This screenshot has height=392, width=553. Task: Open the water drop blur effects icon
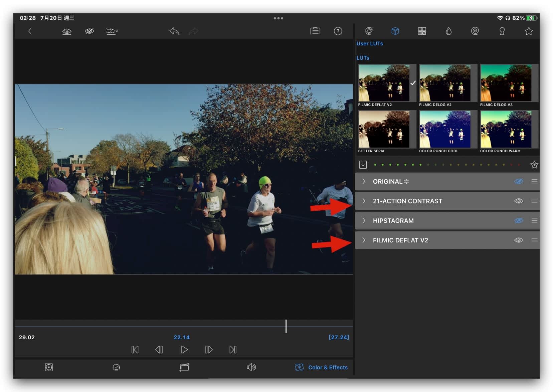tap(448, 31)
